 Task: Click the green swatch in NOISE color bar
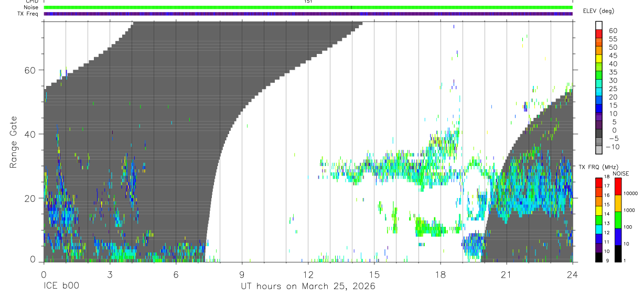pyautogui.click(x=618, y=220)
